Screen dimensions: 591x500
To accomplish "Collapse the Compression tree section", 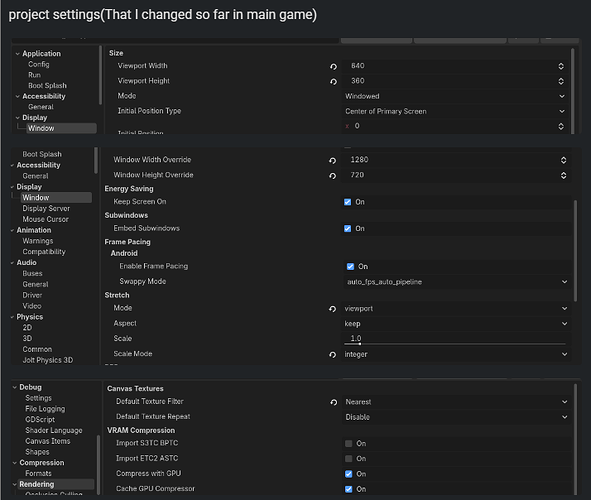I will (15, 463).
